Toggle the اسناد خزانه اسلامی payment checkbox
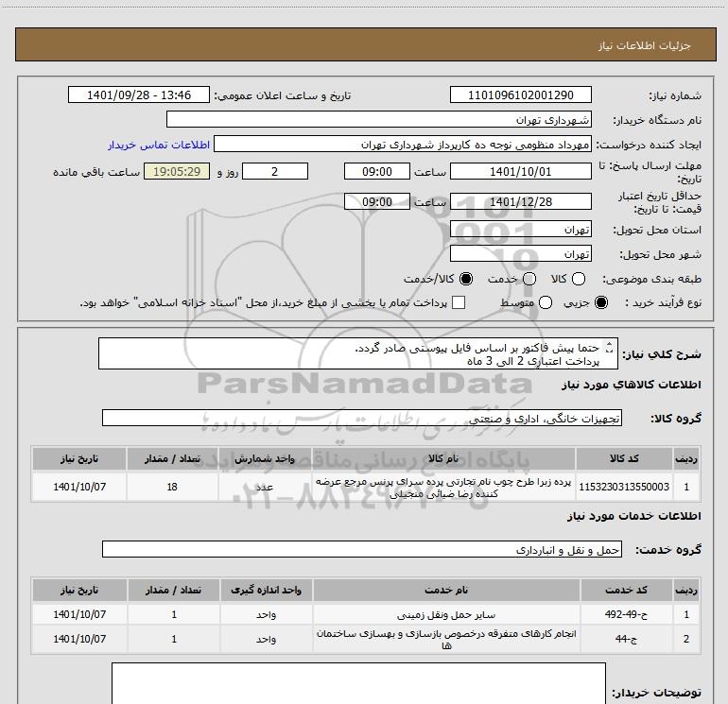 click(x=459, y=303)
